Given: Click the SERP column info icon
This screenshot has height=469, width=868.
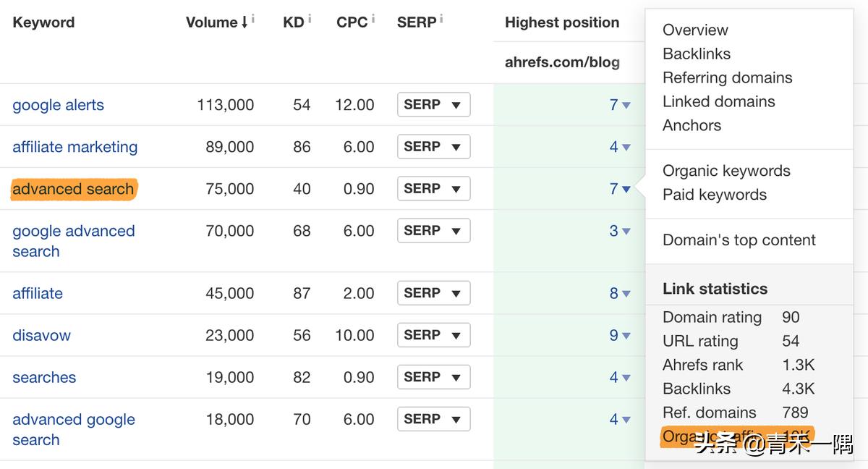Looking at the screenshot, I should [441, 19].
